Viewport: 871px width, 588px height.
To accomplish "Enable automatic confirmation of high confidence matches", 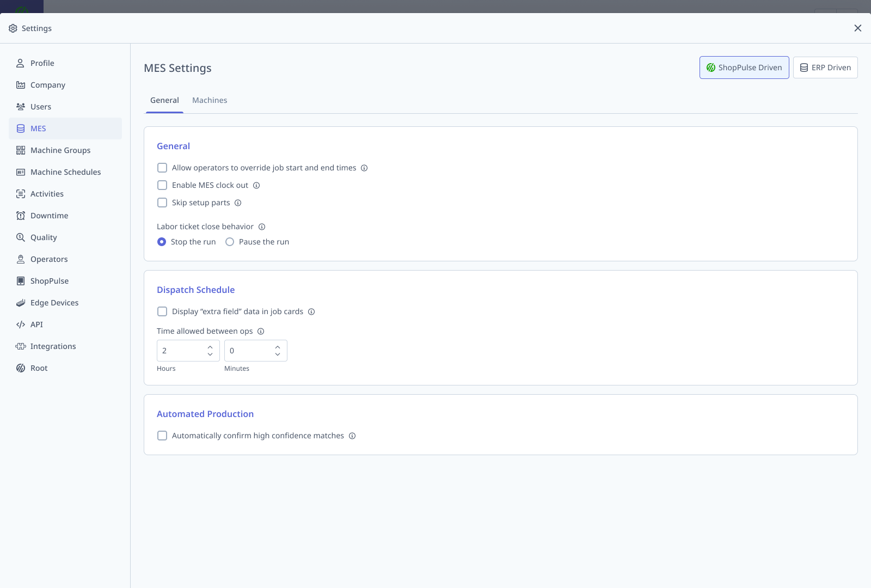I will tap(162, 436).
